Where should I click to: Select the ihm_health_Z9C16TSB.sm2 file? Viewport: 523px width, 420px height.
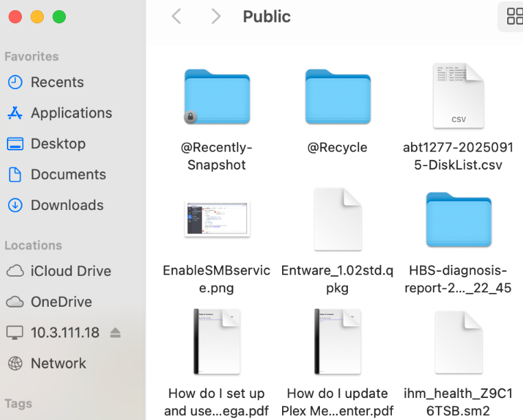coord(458,342)
